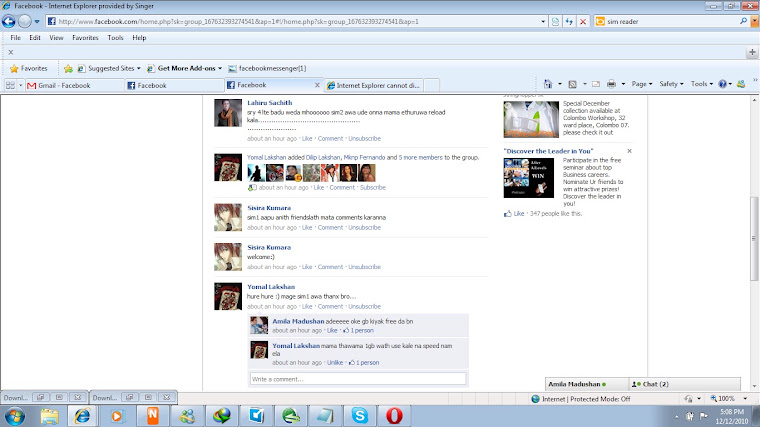The height and width of the screenshot is (427, 760).
Task: Open the File menu
Action: coord(16,38)
